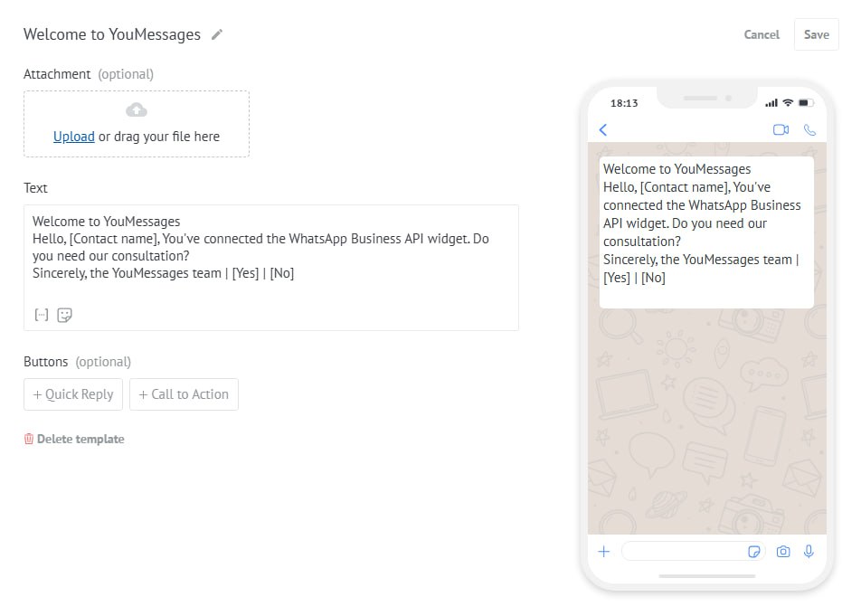Click the Save button
861x616 pixels.
(x=816, y=34)
